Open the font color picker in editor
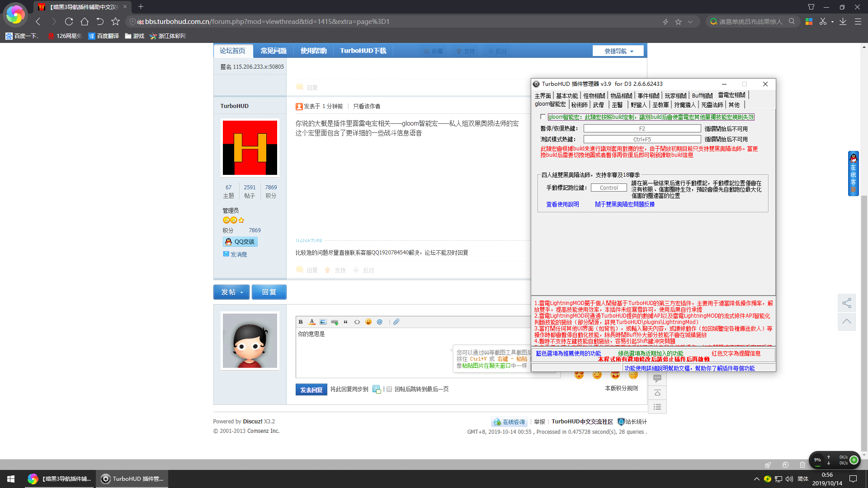This screenshot has width=868, height=488. pyautogui.click(x=312, y=322)
